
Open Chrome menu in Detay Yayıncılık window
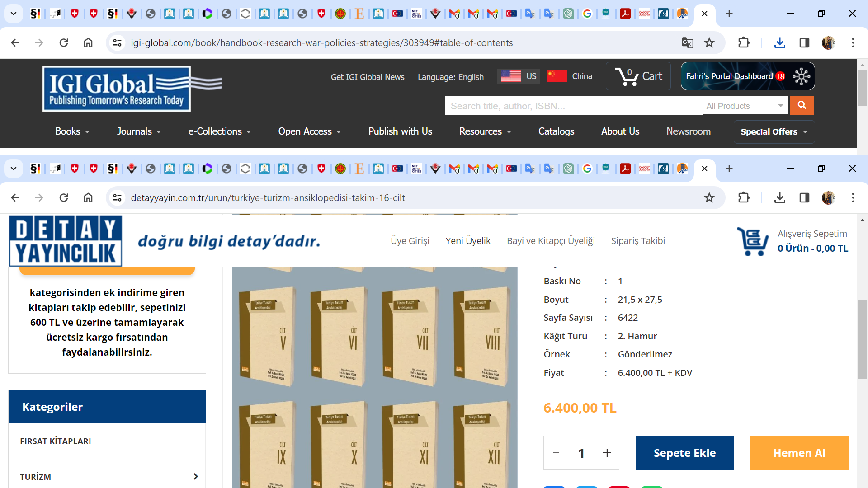pyautogui.click(x=853, y=197)
